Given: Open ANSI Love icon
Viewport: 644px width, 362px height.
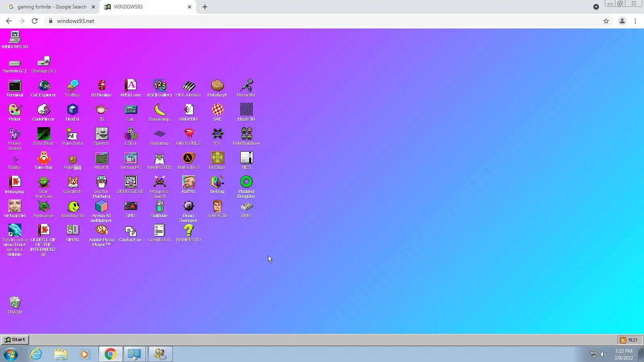Looking at the screenshot, I should click(x=130, y=88).
